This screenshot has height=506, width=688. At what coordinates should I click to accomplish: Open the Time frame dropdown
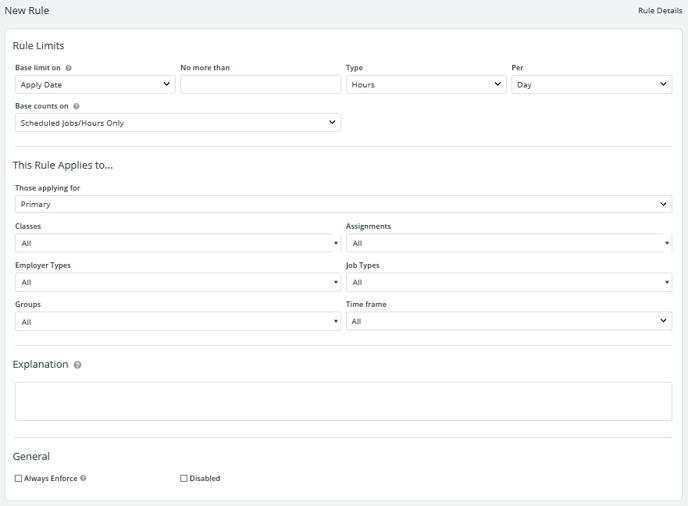[x=508, y=321]
